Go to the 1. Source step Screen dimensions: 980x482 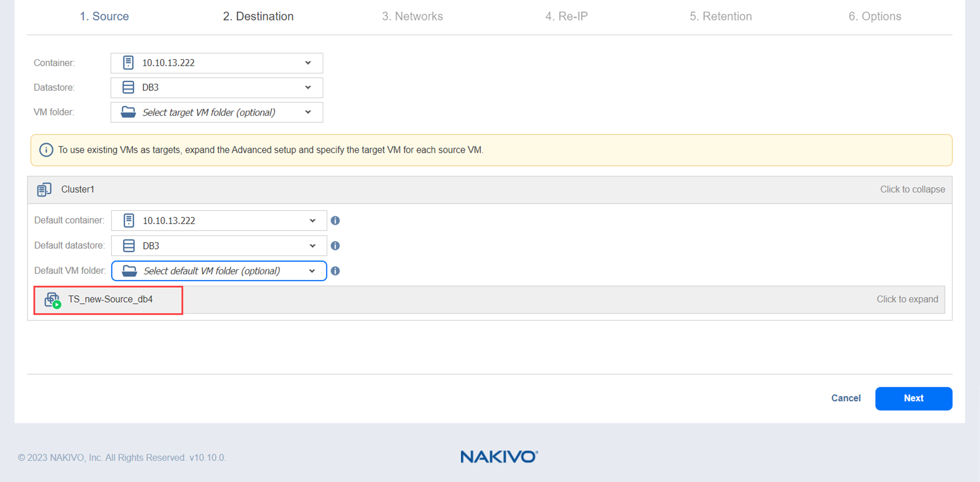(104, 16)
